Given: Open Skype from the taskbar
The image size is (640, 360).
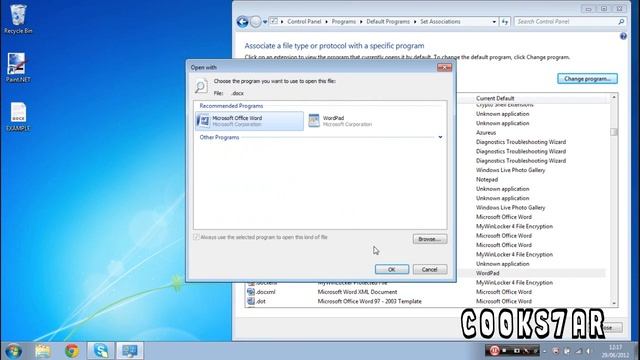Looking at the screenshot, I should pyautogui.click(x=101, y=351).
